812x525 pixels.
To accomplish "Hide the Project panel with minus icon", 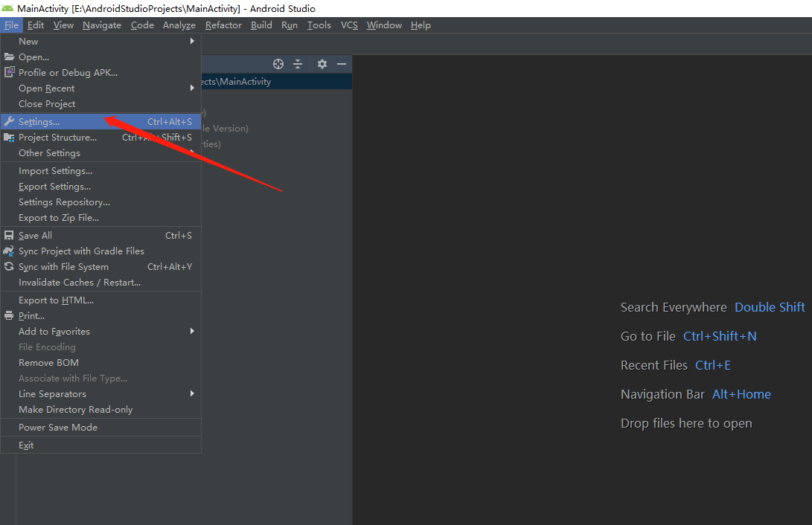I will (x=342, y=64).
